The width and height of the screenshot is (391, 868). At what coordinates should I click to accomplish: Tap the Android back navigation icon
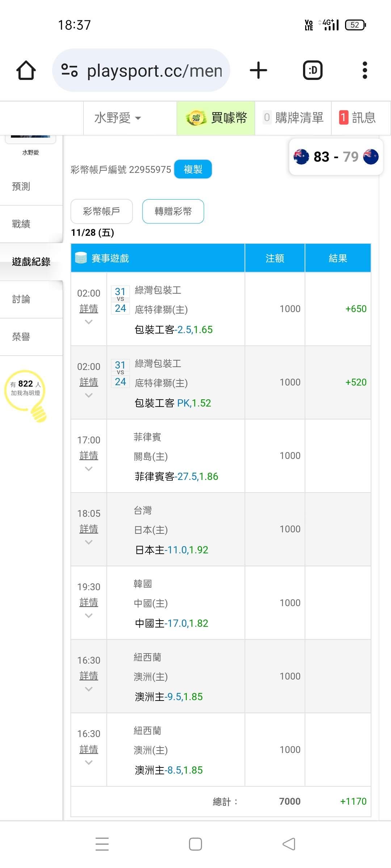coord(289,844)
